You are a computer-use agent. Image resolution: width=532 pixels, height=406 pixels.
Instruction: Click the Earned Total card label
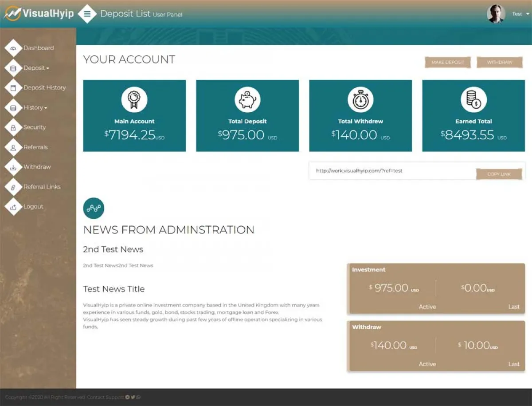tap(473, 121)
